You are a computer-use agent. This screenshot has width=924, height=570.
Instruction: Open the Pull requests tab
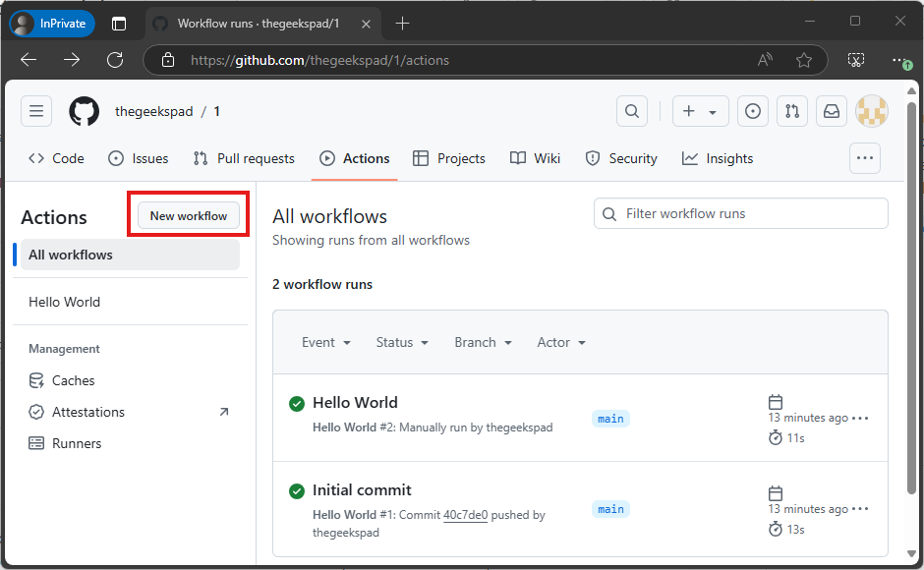pyautogui.click(x=244, y=158)
